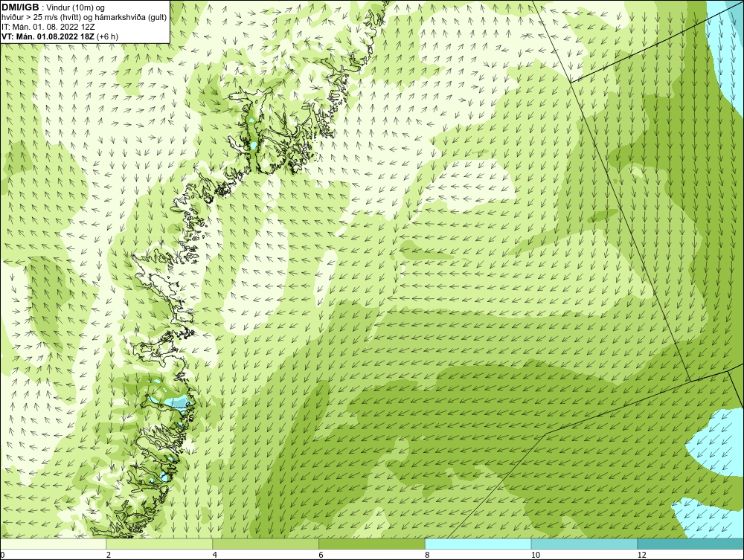The height and width of the screenshot is (560, 744).
Task: Click the 8–10 m/s light cyan legend band
Action: point(478,544)
